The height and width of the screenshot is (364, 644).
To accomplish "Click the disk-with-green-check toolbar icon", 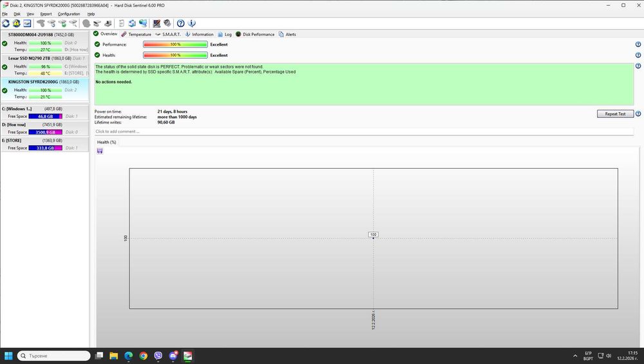I will tap(62, 23).
